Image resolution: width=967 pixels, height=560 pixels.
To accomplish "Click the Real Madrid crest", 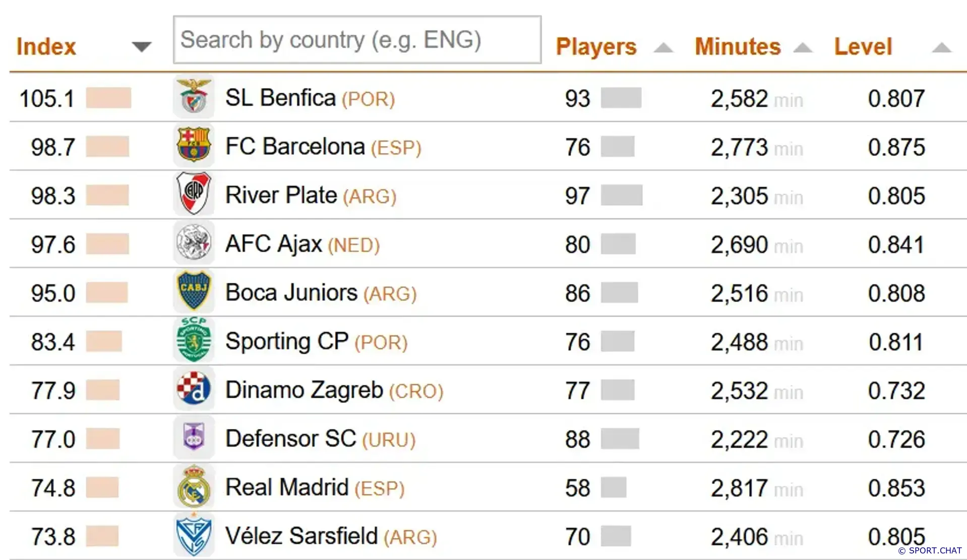I will point(194,487).
